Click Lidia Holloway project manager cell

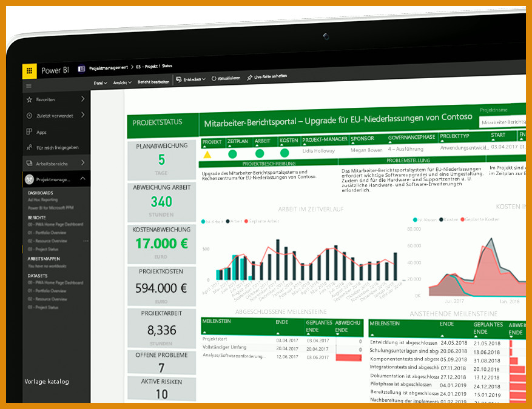pos(318,151)
